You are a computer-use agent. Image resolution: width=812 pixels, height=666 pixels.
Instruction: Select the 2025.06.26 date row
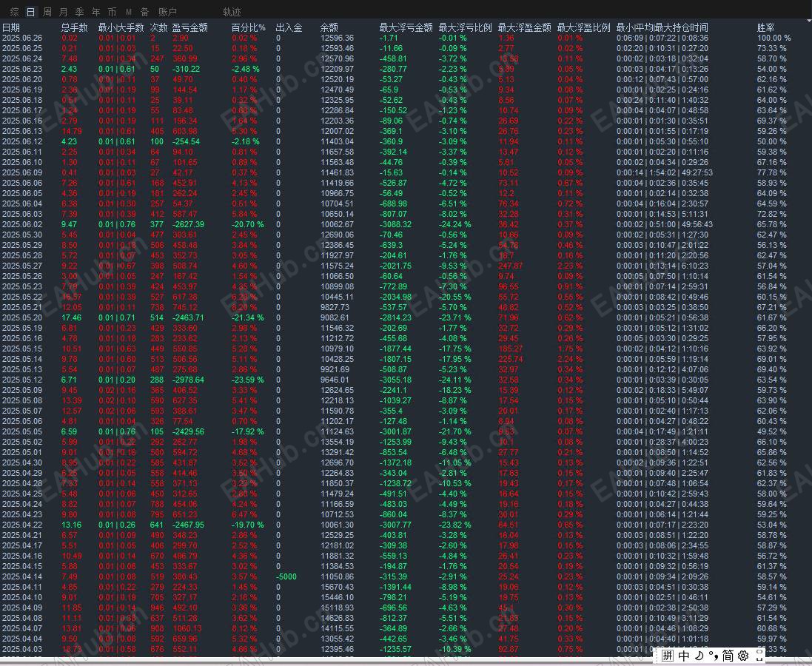(22, 38)
